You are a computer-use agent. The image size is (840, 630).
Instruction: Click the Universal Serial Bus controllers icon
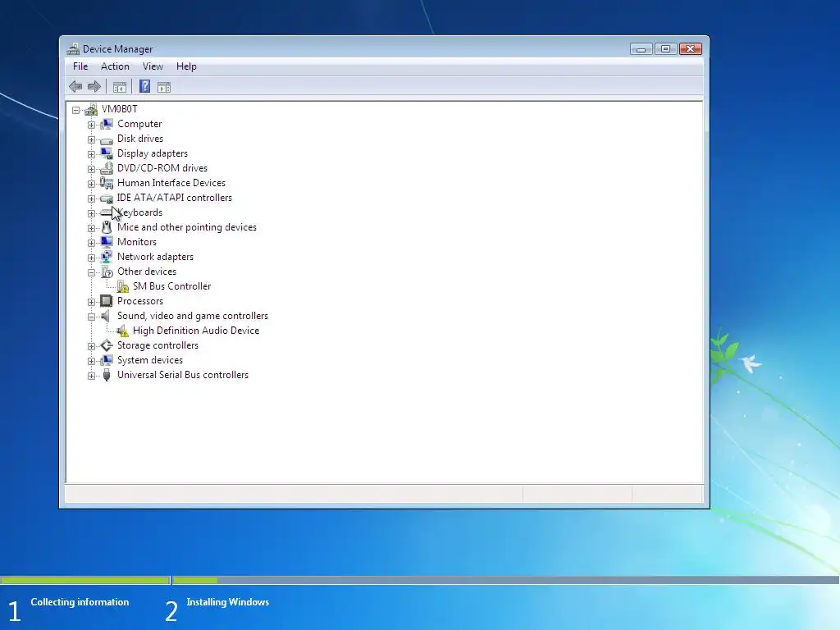click(107, 375)
